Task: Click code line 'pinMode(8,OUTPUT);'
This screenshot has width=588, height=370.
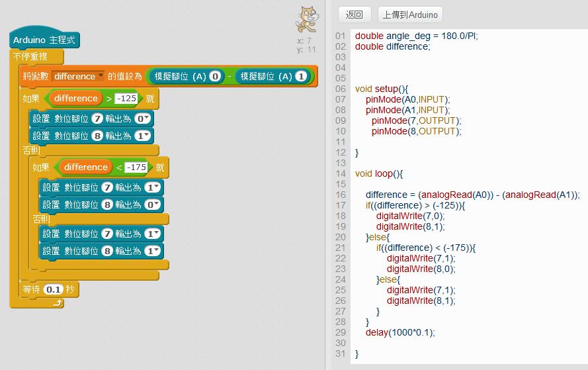Action: pyautogui.click(x=416, y=131)
